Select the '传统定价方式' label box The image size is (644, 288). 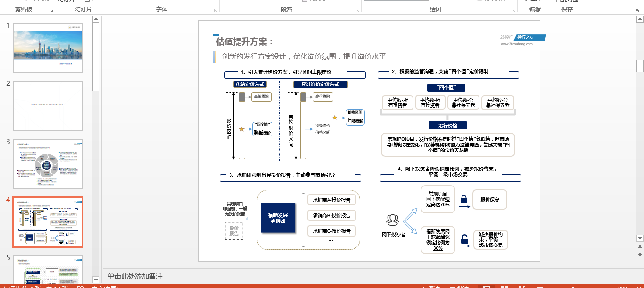pos(250,85)
